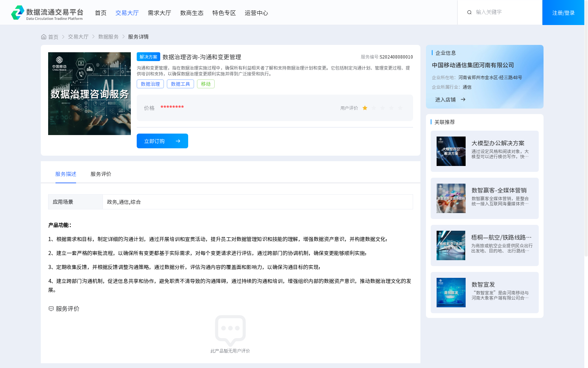Open 需求大厅 in top navigation
Image resolution: width=588 pixels, height=368 pixels.
(159, 13)
